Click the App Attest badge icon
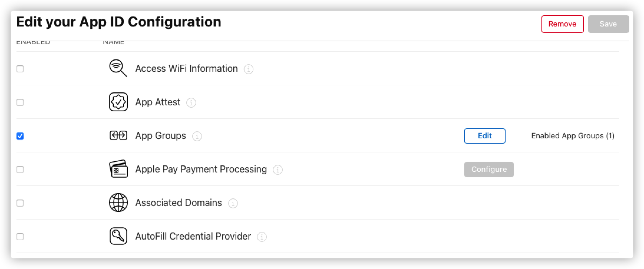The width and height of the screenshot is (644, 269). 118,102
